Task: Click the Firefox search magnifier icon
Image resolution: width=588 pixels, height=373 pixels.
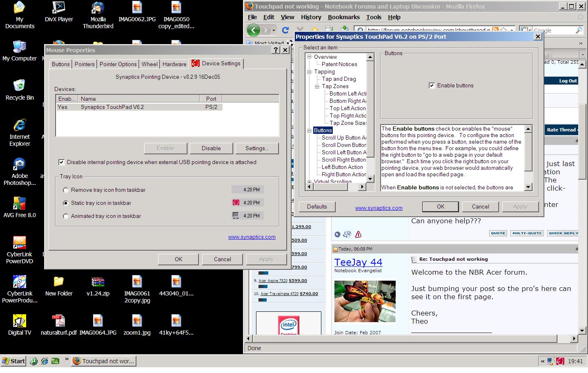Action: point(579,30)
